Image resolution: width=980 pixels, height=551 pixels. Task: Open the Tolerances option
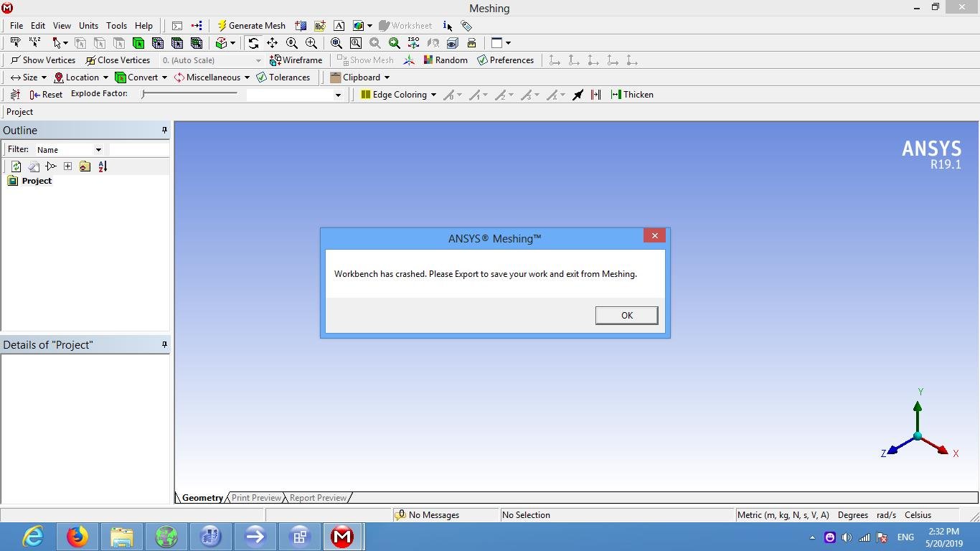pos(283,77)
